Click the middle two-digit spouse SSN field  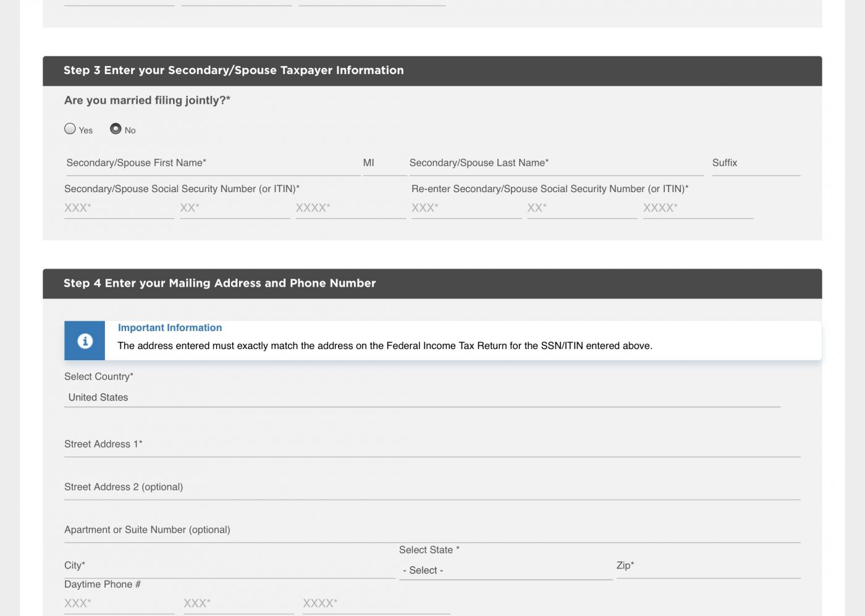[x=235, y=208]
